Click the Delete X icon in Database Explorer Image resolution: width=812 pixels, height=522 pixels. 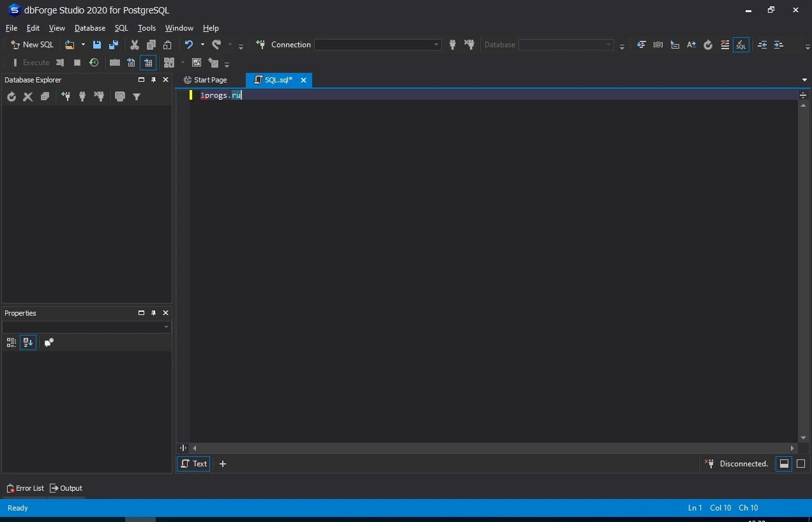pyautogui.click(x=28, y=96)
